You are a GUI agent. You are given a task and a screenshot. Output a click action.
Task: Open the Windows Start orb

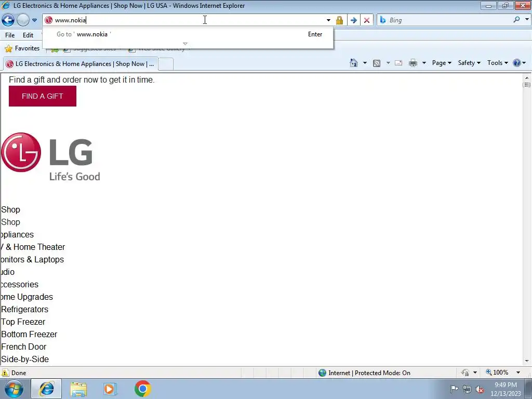[14, 389]
